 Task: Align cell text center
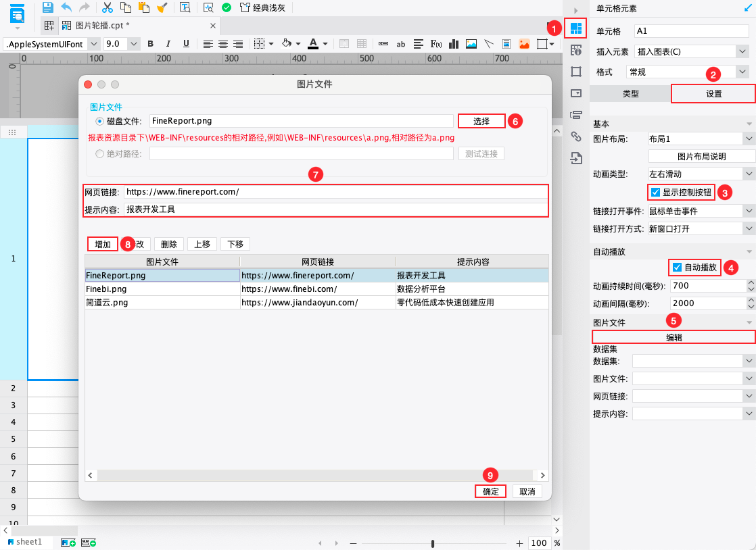click(x=222, y=44)
